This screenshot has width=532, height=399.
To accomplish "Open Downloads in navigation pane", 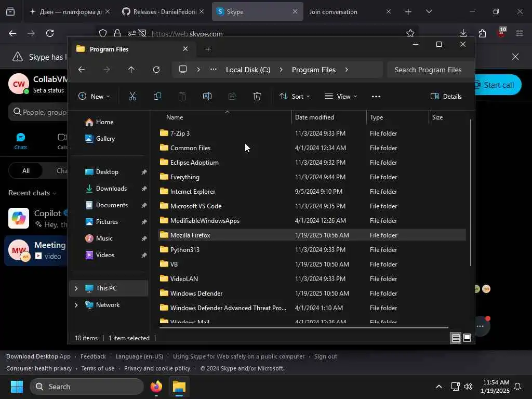I will [x=111, y=188].
